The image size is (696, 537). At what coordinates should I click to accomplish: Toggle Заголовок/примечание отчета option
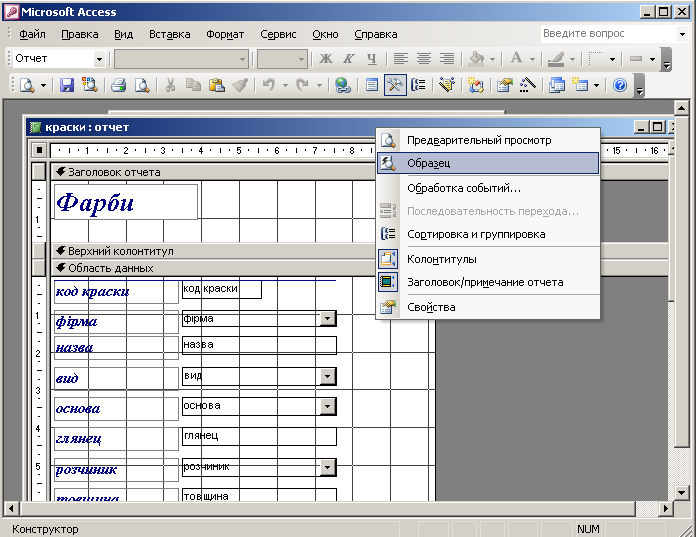tap(488, 282)
